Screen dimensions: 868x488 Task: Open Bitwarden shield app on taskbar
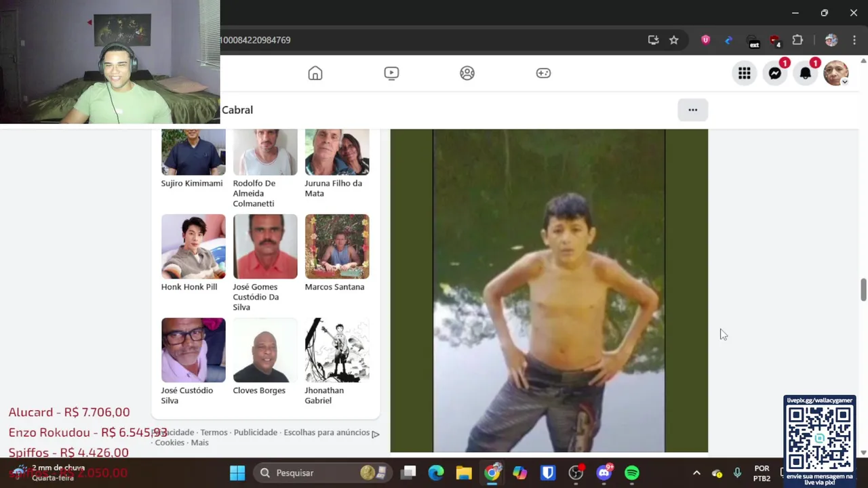coord(548,473)
